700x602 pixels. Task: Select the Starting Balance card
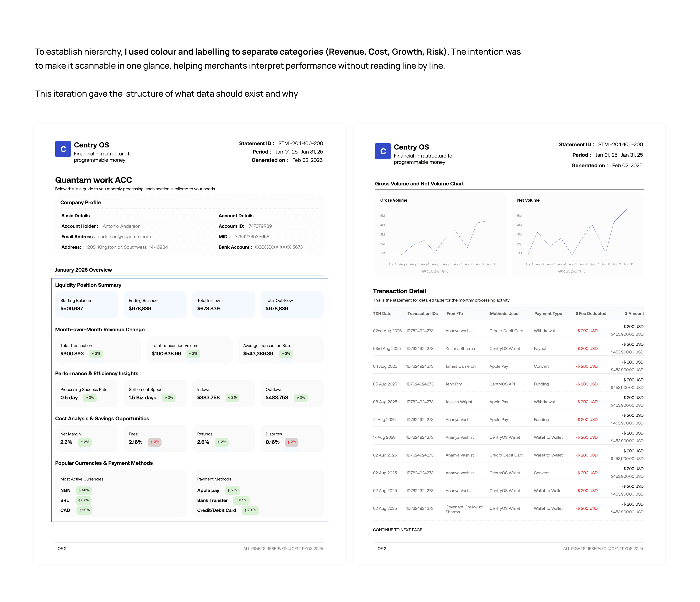point(87,304)
